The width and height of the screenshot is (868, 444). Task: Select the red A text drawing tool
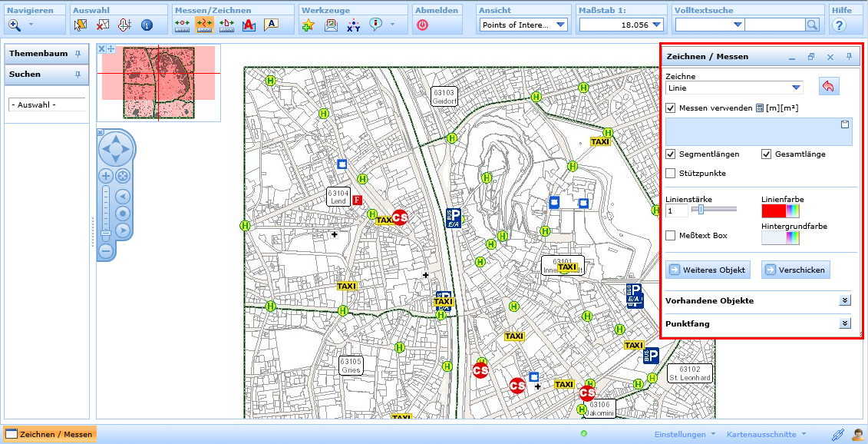[249, 25]
